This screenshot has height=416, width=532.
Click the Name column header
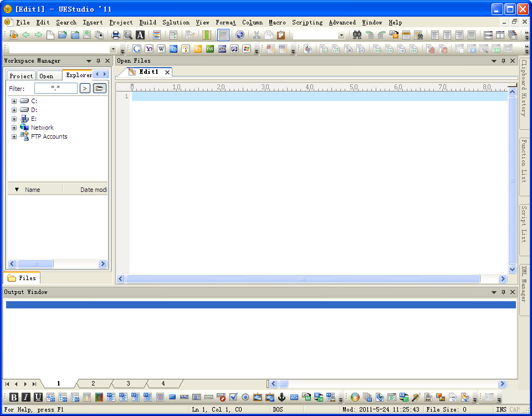[35, 190]
